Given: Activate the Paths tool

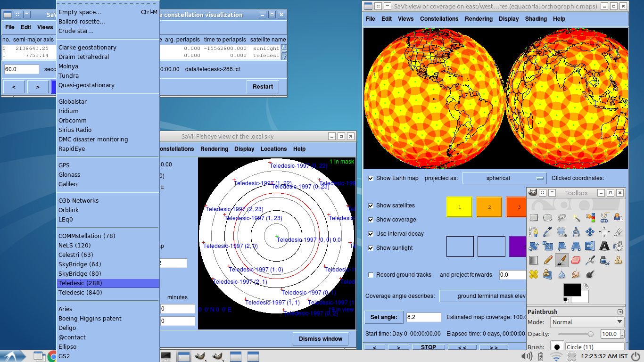Looking at the screenshot, I should click(534, 232).
